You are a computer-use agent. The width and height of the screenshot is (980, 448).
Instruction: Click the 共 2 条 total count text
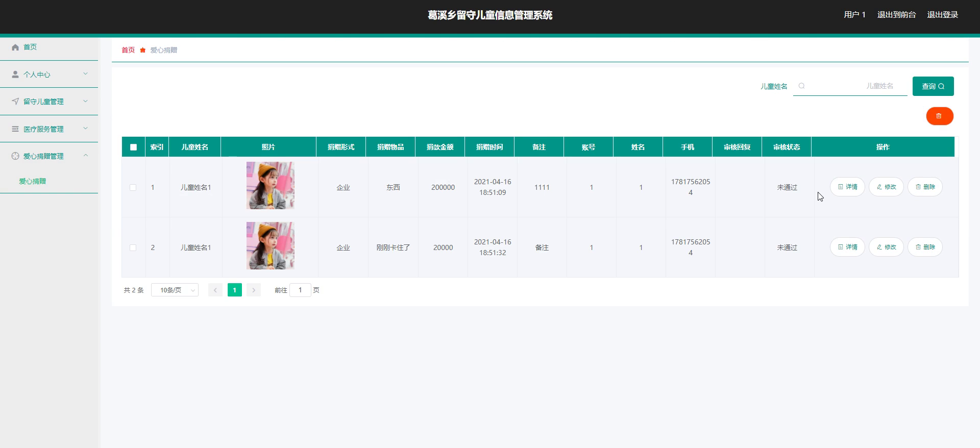pyautogui.click(x=134, y=290)
